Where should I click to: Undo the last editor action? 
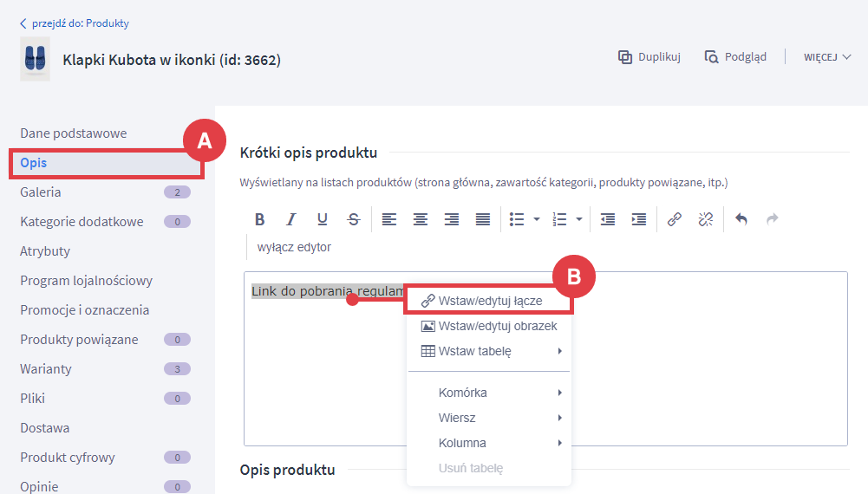tap(741, 219)
